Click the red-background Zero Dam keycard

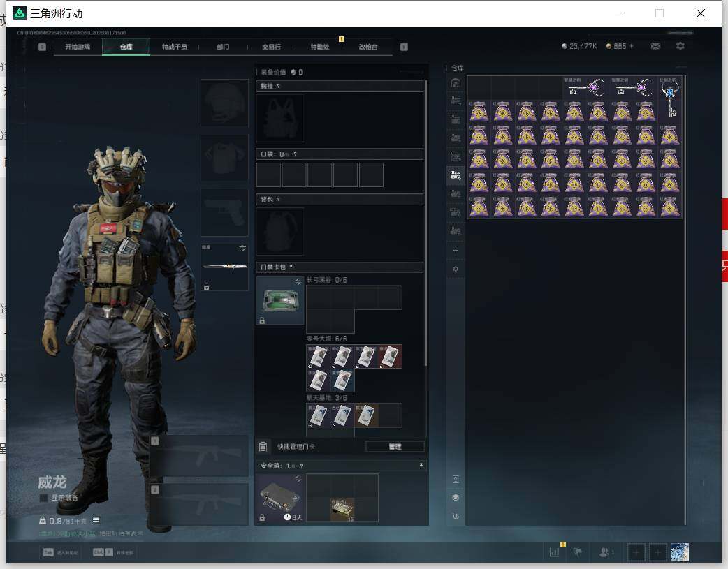coord(390,357)
